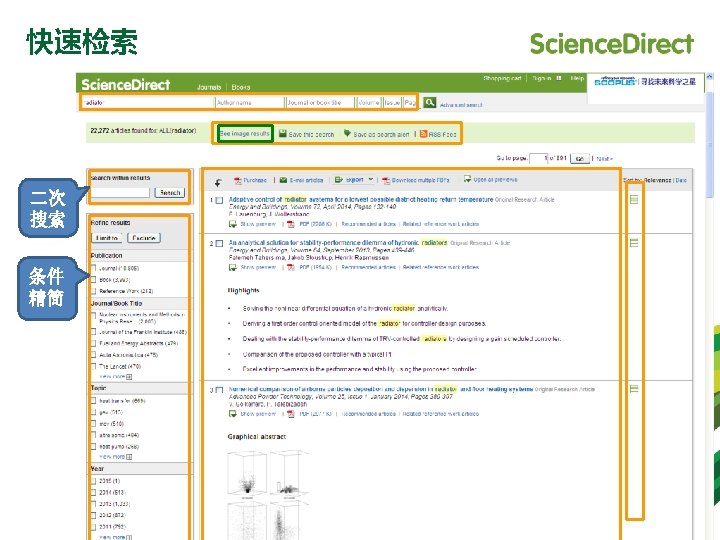
Task: Tick the checkbox for article 2
Action: point(219,243)
